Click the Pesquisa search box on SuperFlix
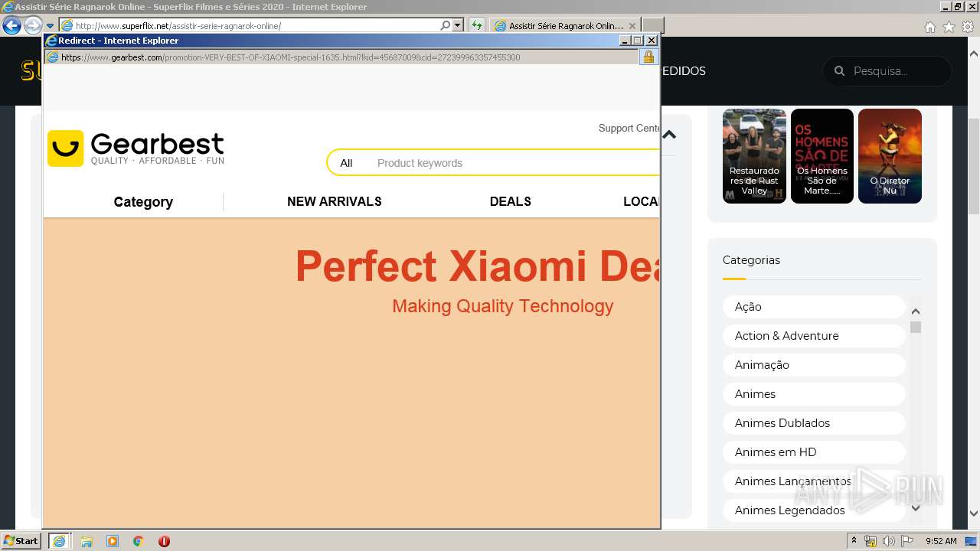Viewport: 980px width, 551px height. point(887,70)
